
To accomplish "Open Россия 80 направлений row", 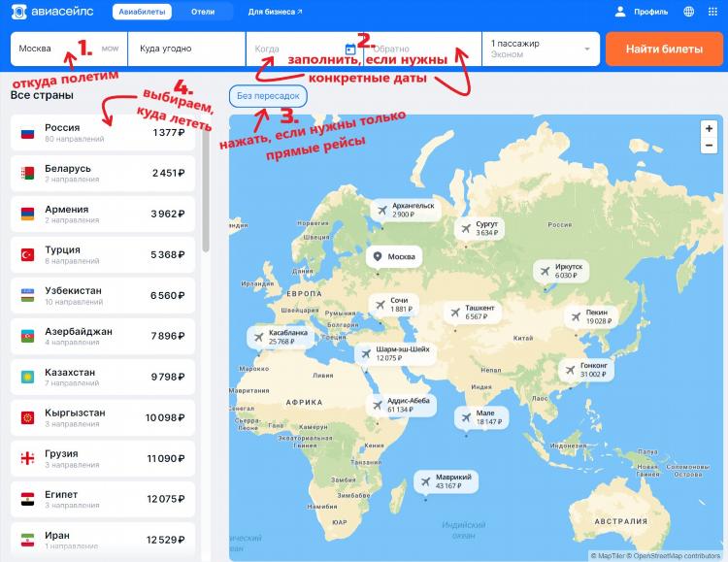I will (x=103, y=133).
